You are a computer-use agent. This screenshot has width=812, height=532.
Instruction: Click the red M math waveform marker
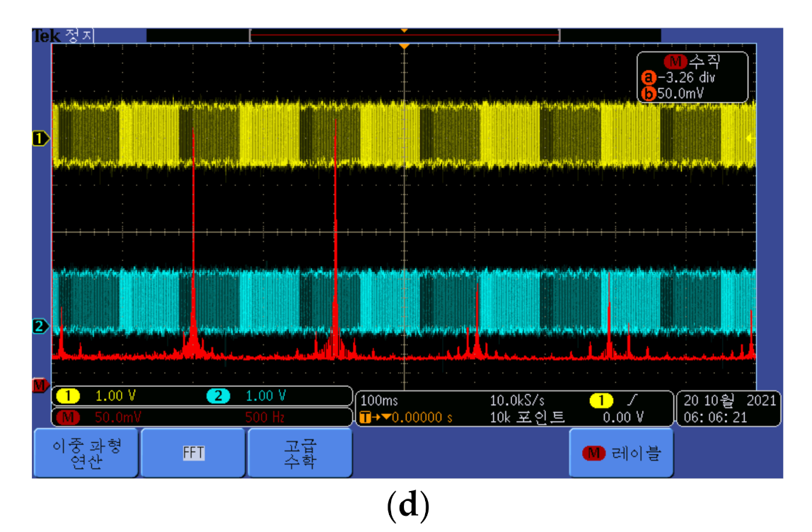click(x=39, y=385)
